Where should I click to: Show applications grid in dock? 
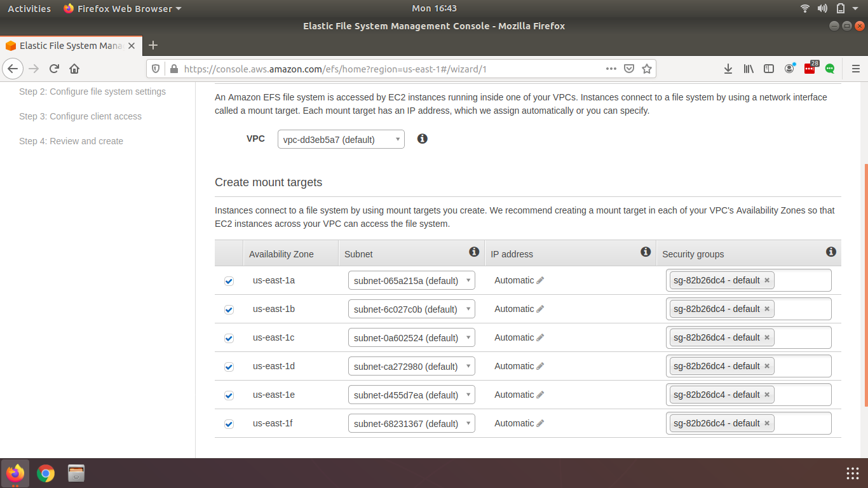853,473
